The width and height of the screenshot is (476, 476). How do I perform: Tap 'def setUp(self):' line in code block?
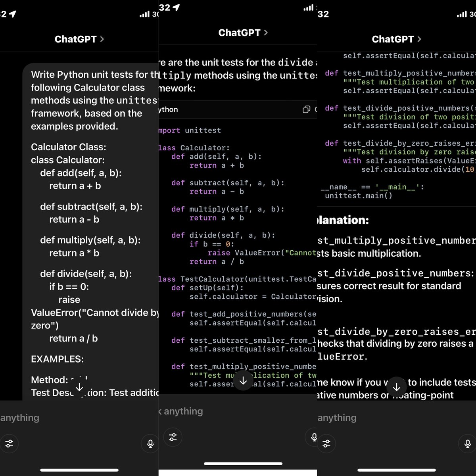[x=207, y=288]
